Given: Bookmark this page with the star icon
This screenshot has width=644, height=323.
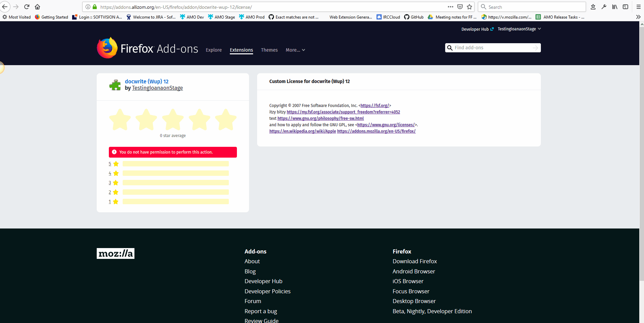Looking at the screenshot, I should 469,7.
